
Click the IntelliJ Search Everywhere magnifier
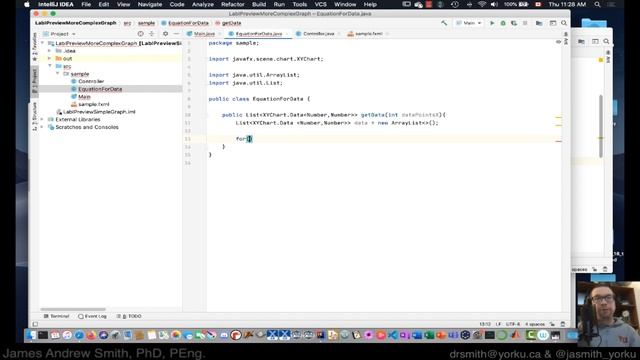(564, 23)
